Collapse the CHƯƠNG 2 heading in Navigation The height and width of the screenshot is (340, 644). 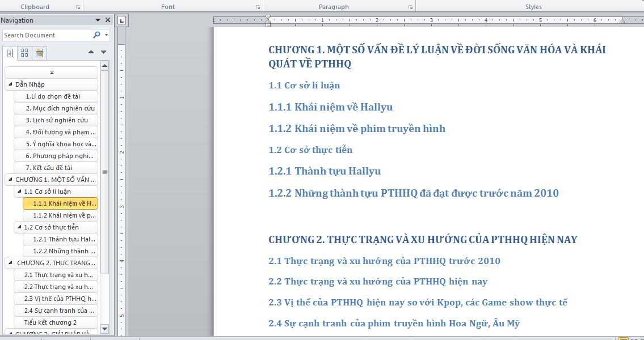point(10,262)
